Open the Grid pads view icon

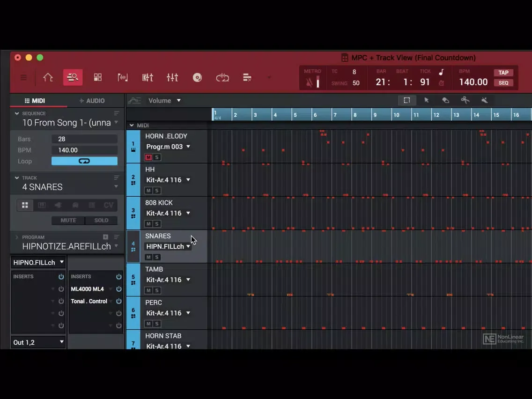[x=98, y=77]
